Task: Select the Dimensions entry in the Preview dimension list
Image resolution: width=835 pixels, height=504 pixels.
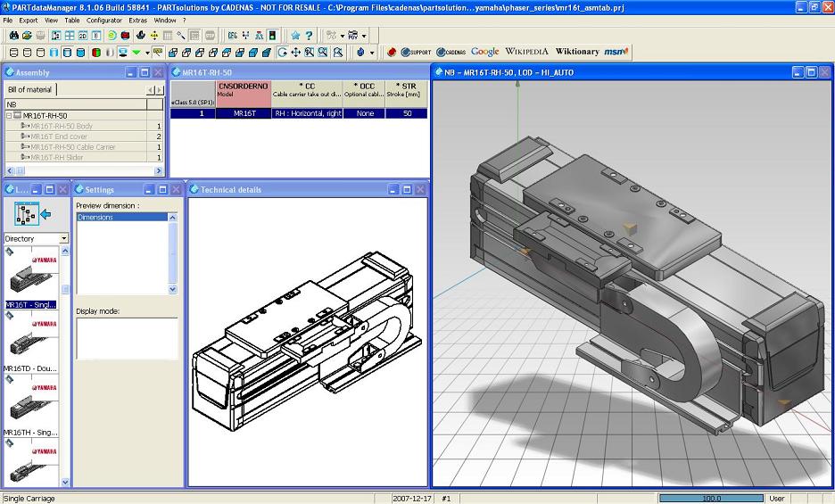Action: (x=122, y=218)
